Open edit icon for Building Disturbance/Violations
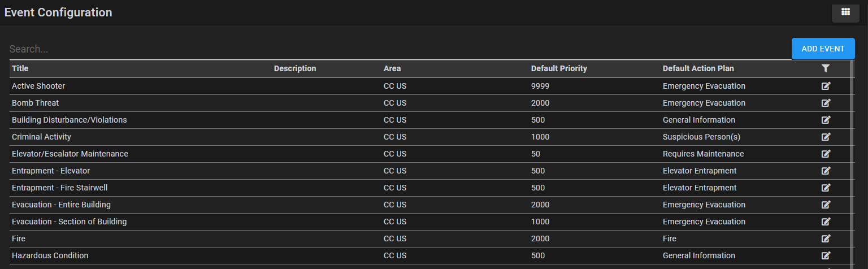Image resolution: width=868 pixels, height=269 pixels. 826,120
